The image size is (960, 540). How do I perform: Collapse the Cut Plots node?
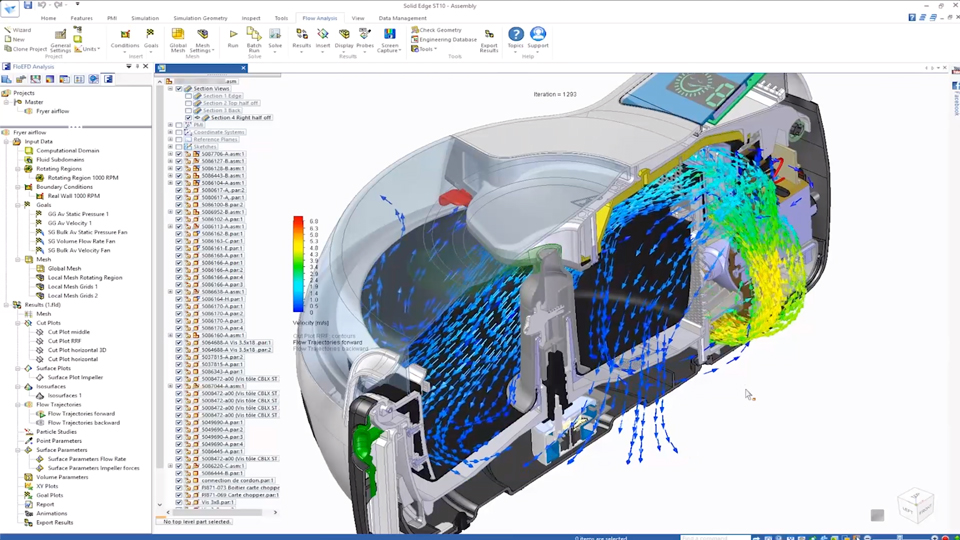18,323
